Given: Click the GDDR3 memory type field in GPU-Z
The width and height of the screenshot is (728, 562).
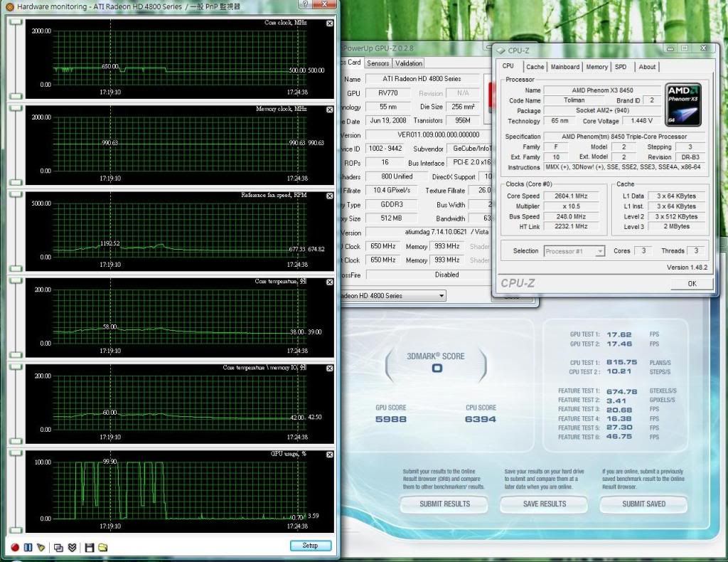Looking at the screenshot, I should (x=391, y=204).
